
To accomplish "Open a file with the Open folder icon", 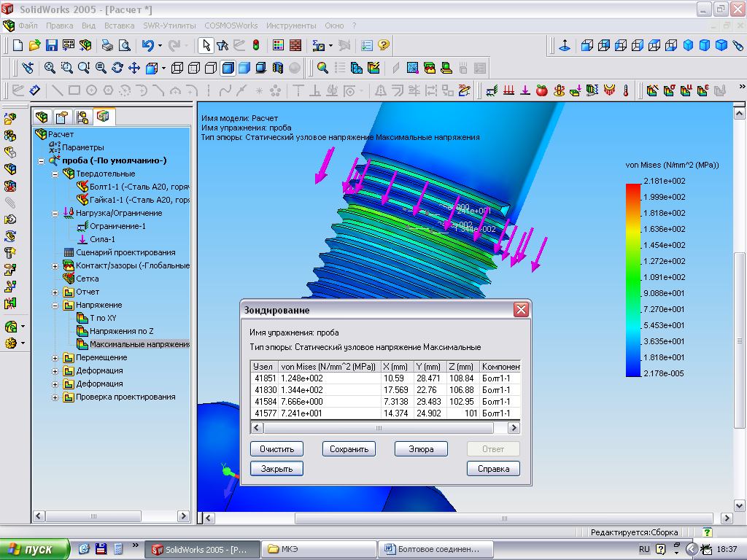I will coord(34,45).
